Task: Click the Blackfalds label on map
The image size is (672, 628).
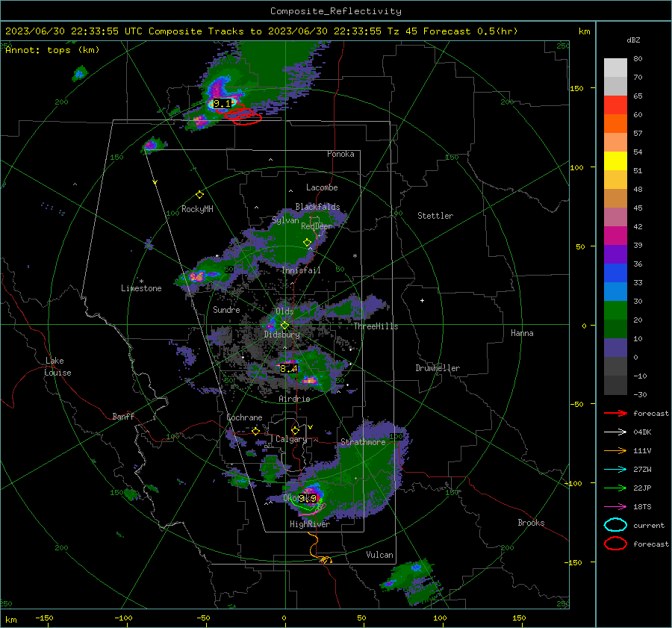Action: coord(317,207)
